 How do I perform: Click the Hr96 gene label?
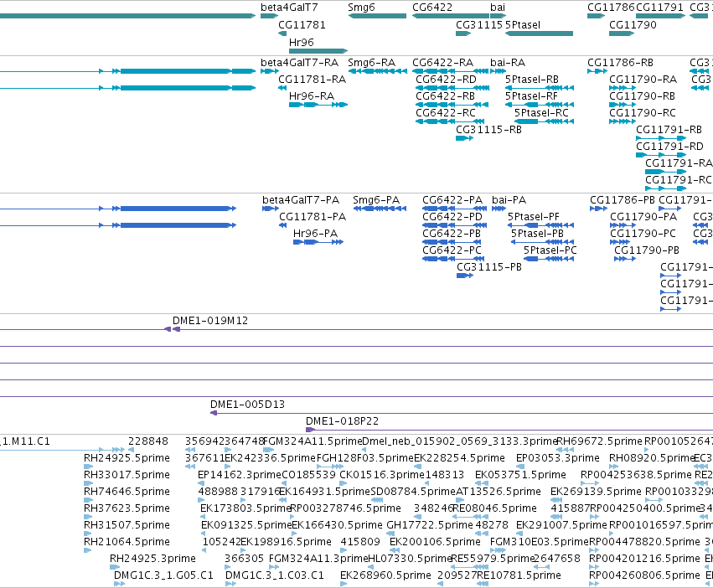tap(302, 42)
